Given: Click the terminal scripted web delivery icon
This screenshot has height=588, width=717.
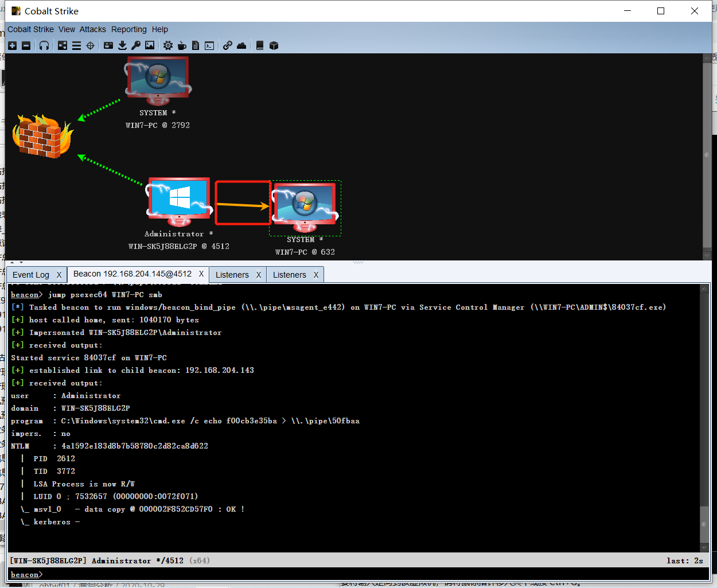Looking at the screenshot, I should point(209,45).
